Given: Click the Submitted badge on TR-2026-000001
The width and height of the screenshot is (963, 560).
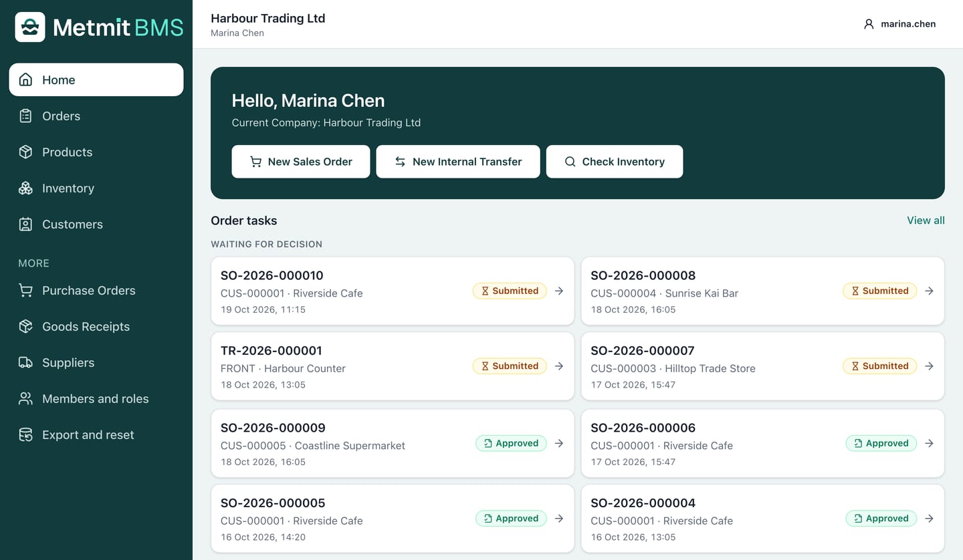Looking at the screenshot, I should (510, 366).
